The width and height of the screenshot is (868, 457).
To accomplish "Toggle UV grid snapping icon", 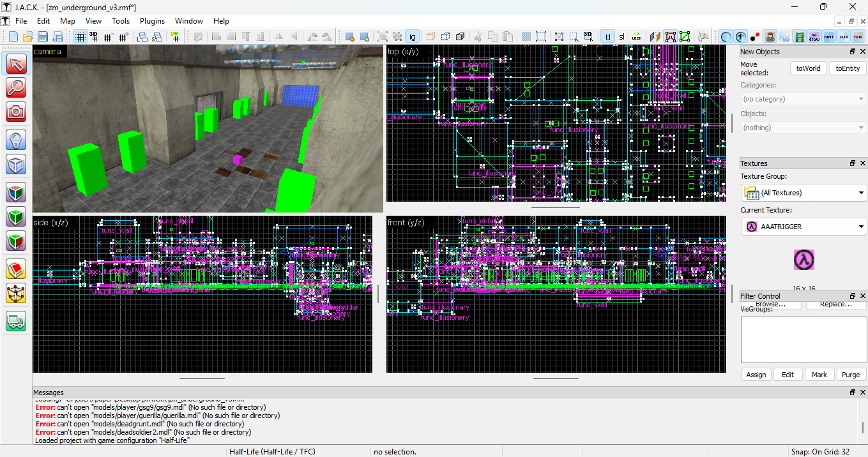I will [175, 36].
